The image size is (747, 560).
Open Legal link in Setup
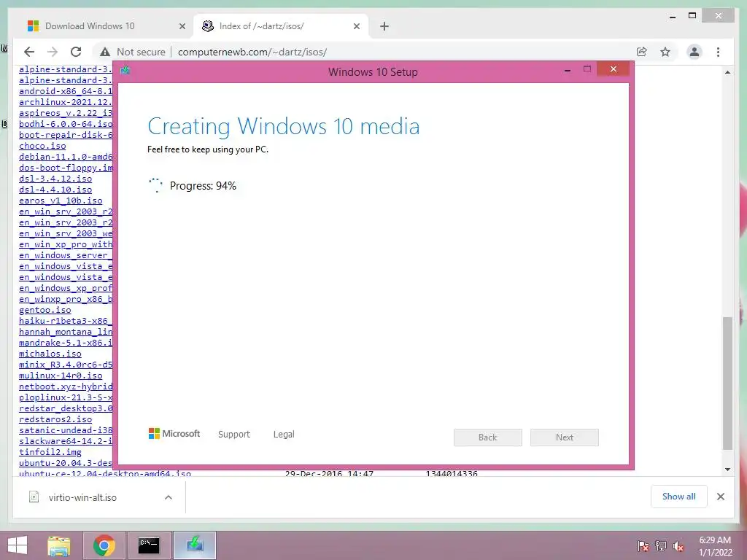[x=284, y=435]
